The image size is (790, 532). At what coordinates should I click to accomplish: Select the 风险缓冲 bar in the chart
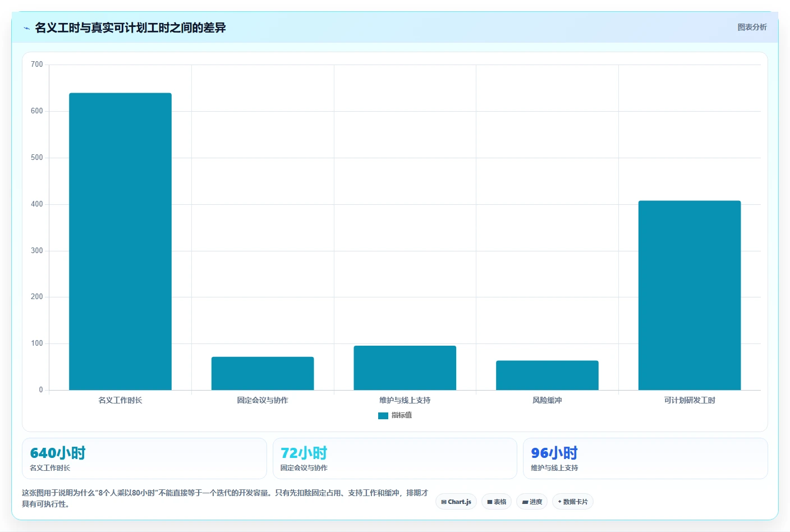547,375
